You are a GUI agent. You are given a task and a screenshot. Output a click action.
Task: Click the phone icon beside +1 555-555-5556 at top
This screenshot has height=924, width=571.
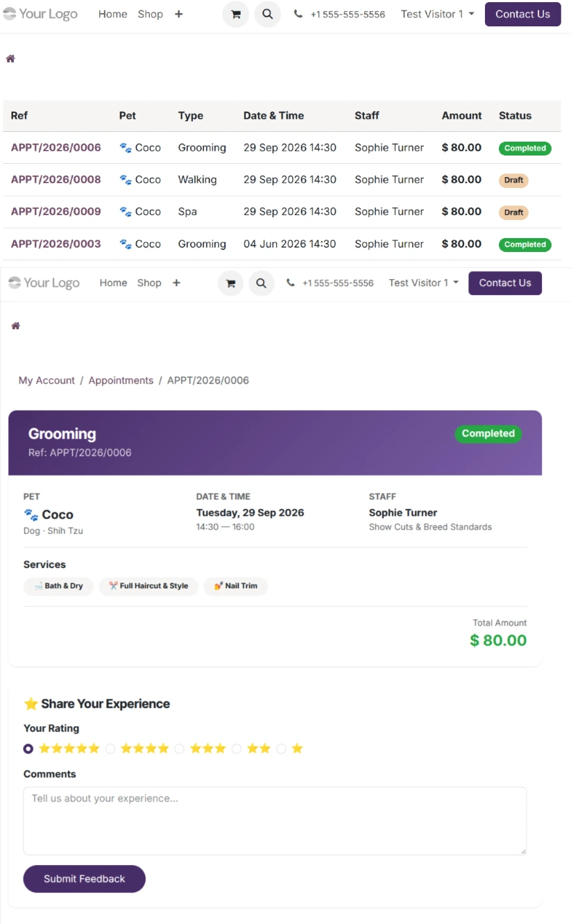coord(298,14)
